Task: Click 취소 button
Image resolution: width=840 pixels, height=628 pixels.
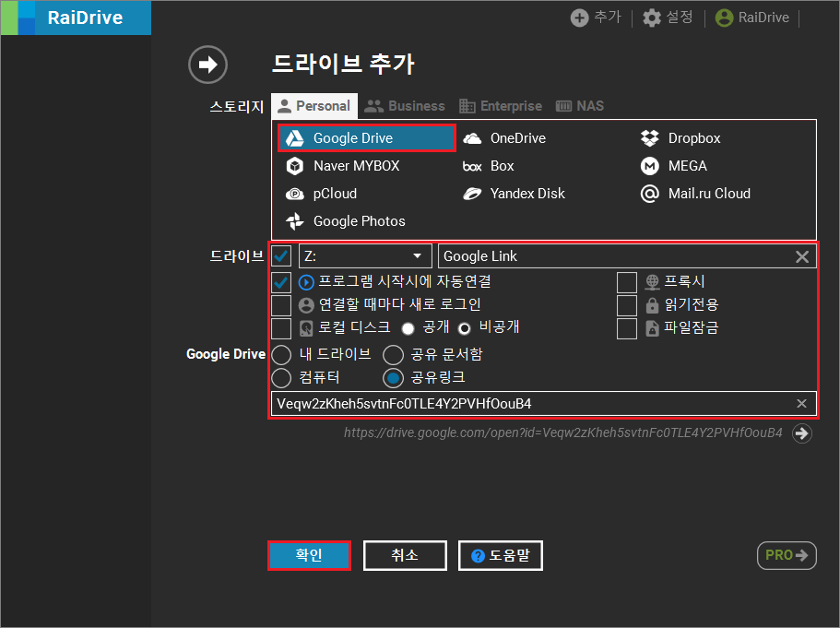Action: point(405,556)
